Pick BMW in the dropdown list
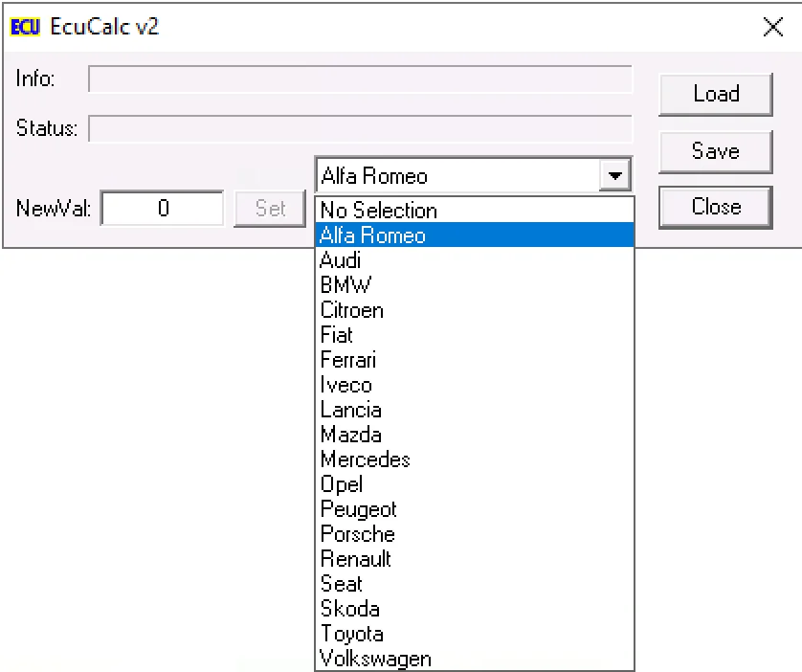The width and height of the screenshot is (802, 672). click(x=345, y=285)
